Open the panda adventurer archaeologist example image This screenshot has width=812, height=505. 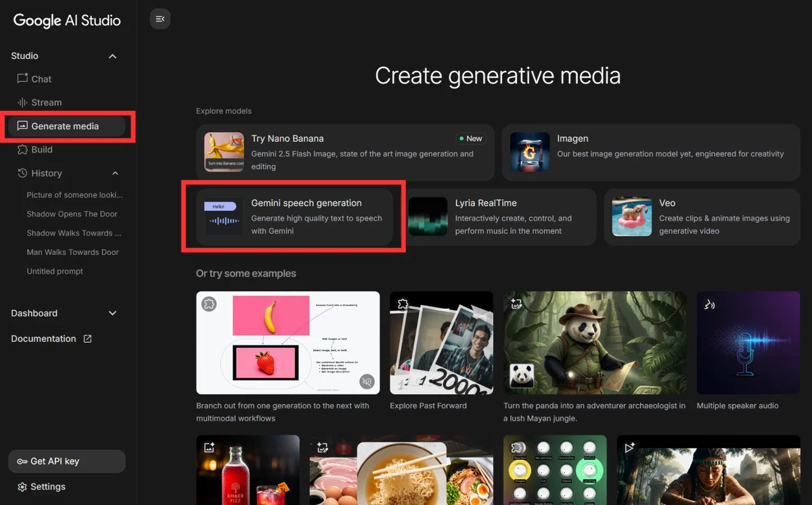click(x=595, y=343)
